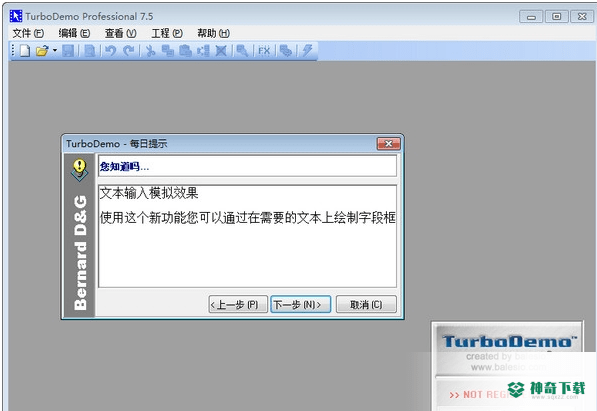Click the 取消 (C) cancel button
The height and width of the screenshot is (411, 597).
tap(366, 305)
